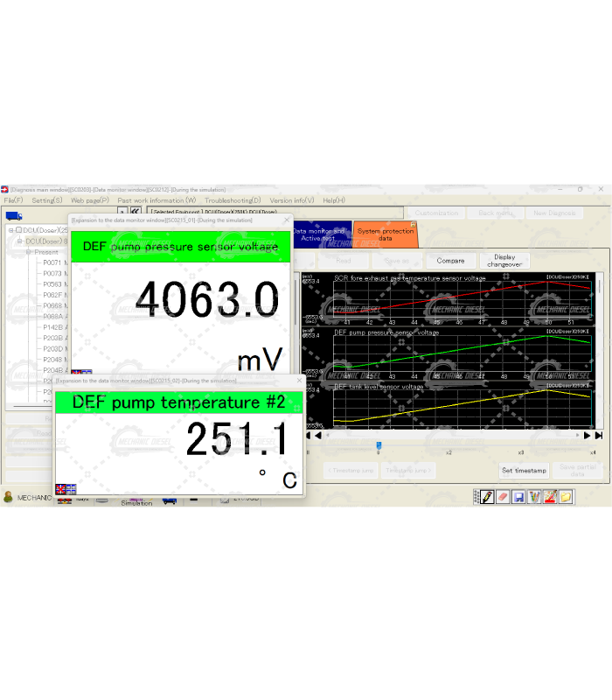The image size is (612, 700).
Task: Select the pen annotation tool
Action: (487, 497)
